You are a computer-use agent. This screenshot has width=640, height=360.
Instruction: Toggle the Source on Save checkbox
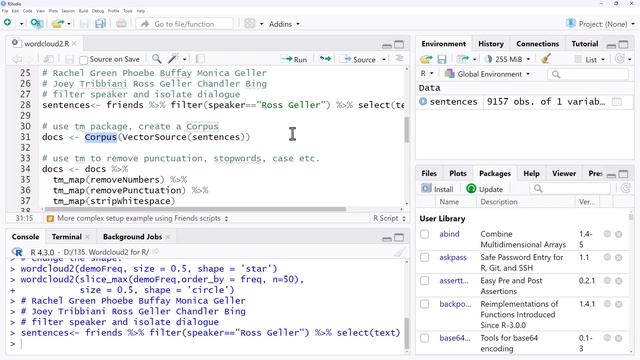84,60
